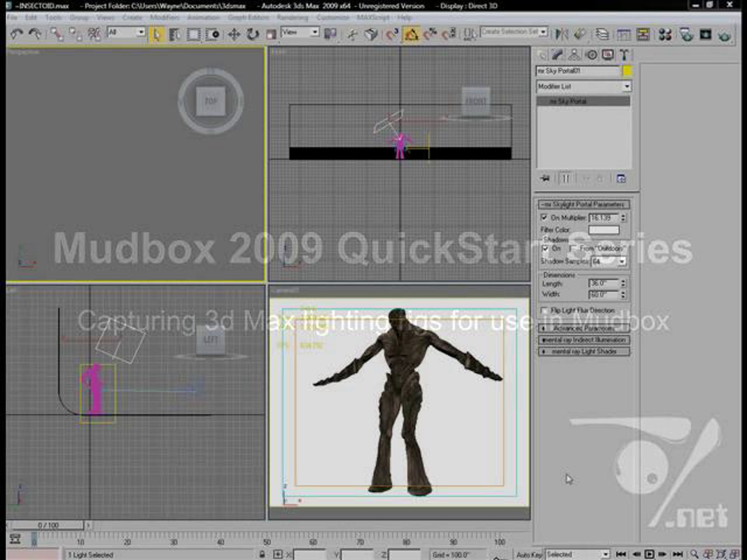
Task: Expand the Advanced Parameters rollout
Action: tap(584, 328)
